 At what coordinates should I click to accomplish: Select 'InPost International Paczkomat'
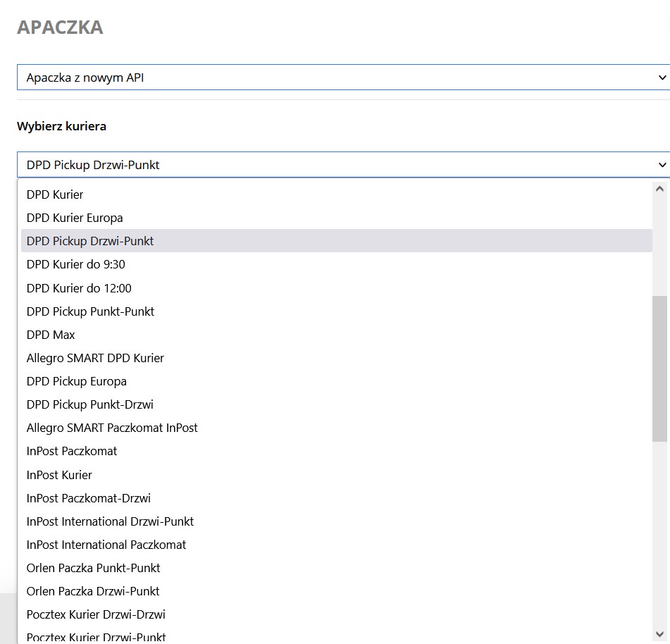click(x=336, y=545)
